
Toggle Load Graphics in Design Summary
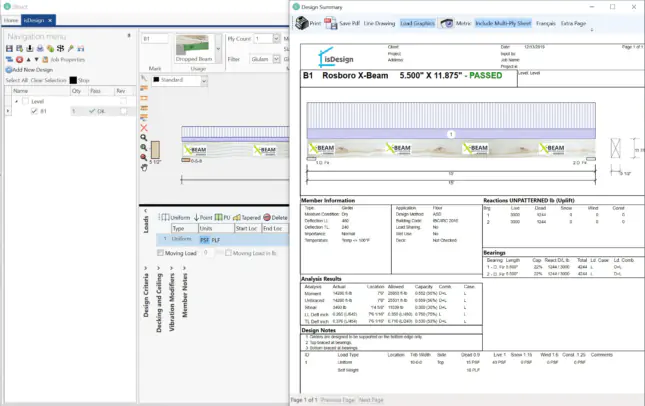pyautogui.click(x=417, y=23)
